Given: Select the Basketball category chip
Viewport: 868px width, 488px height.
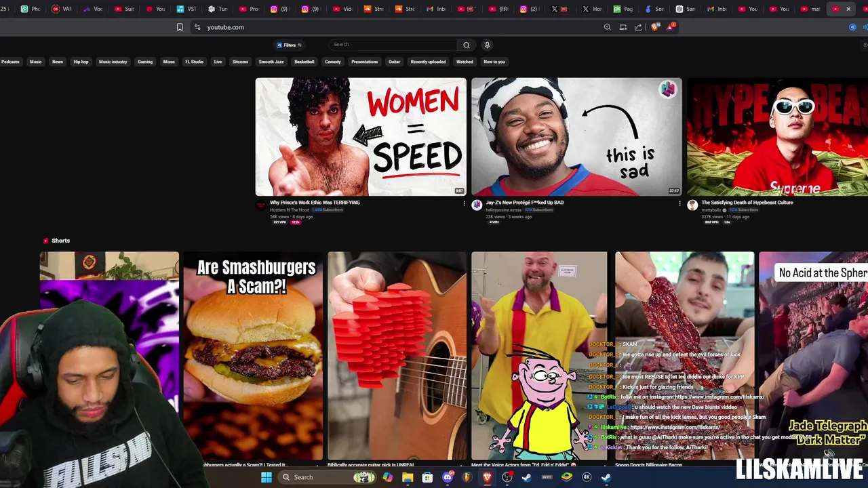Looking at the screenshot, I should coord(304,62).
